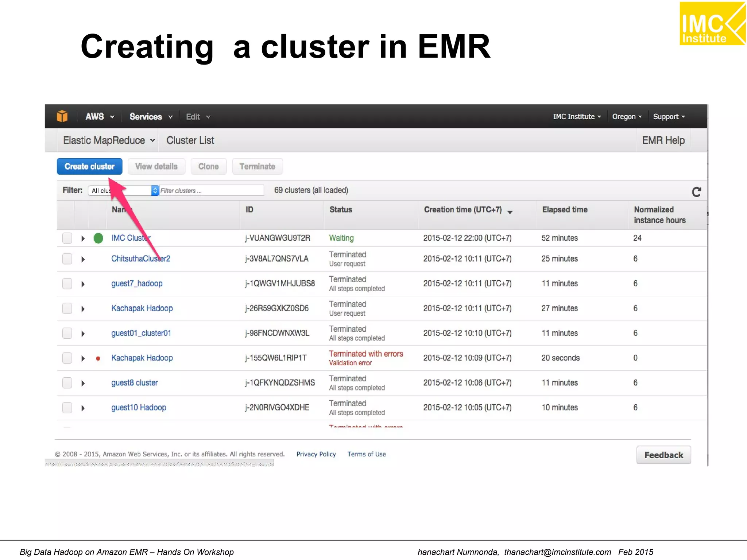Viewport: 747px width, 560px height.
Task: Check the guest7_hadoop row checkbox
Action: click(67, 284)
